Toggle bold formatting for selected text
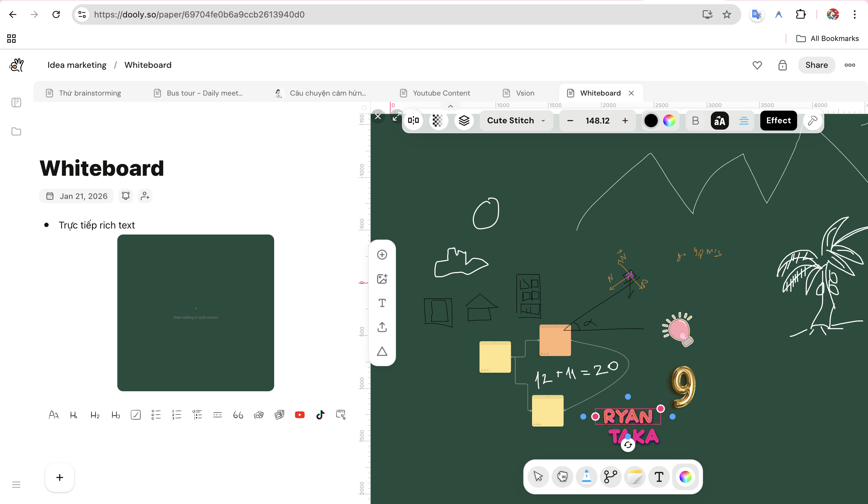The image size is (868, 504). tap(695, 121)
